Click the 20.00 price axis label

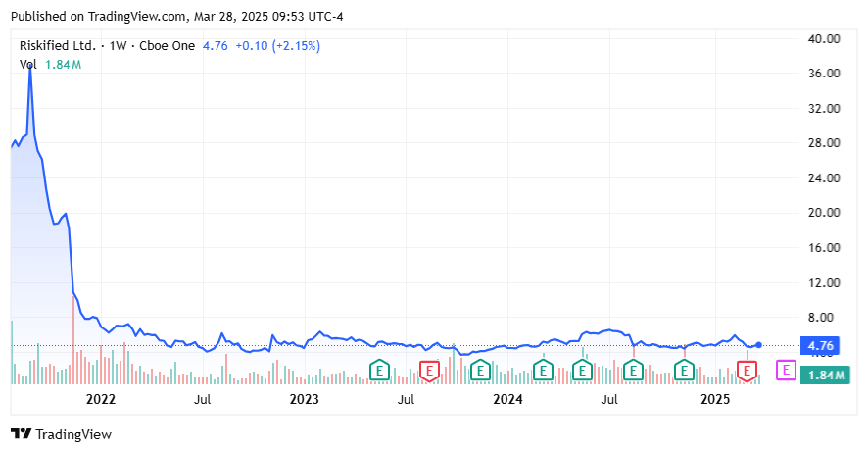click(824, 213)
